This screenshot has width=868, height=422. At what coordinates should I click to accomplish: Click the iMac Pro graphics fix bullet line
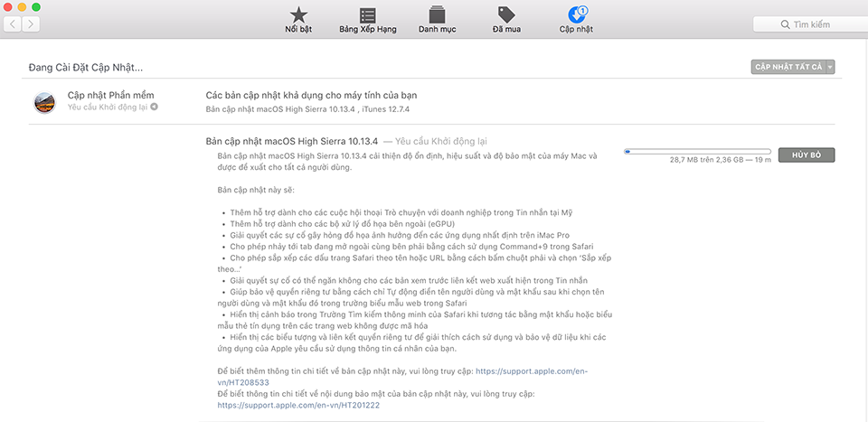click(395, 235)
